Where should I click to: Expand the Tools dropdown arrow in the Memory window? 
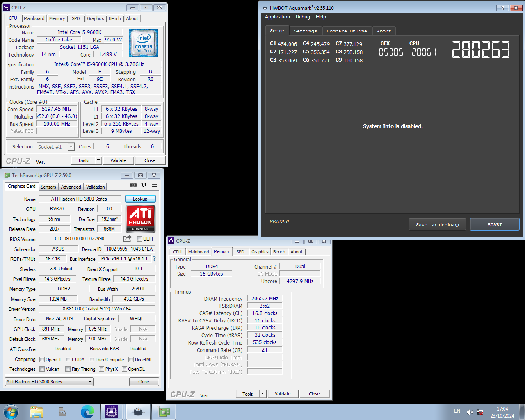262,394
